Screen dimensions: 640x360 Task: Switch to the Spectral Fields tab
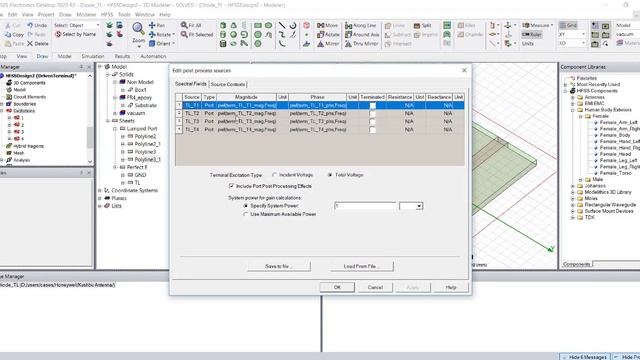click(x=191, y=84)
